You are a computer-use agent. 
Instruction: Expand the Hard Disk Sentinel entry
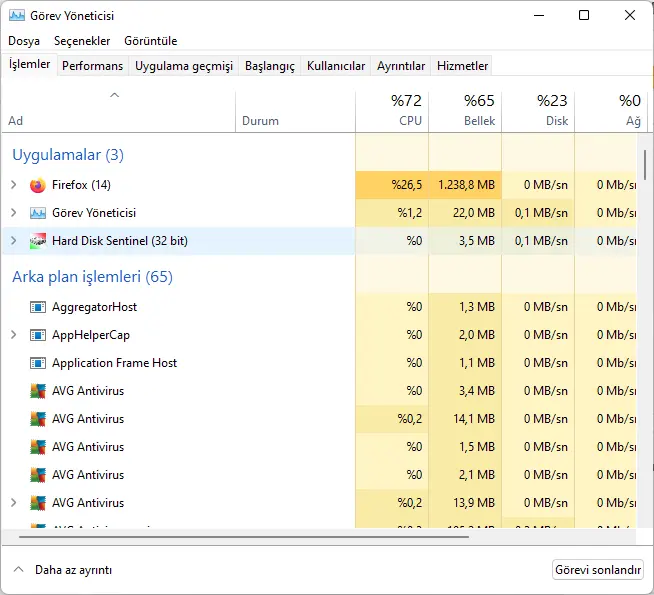click(x=13, y=241)
